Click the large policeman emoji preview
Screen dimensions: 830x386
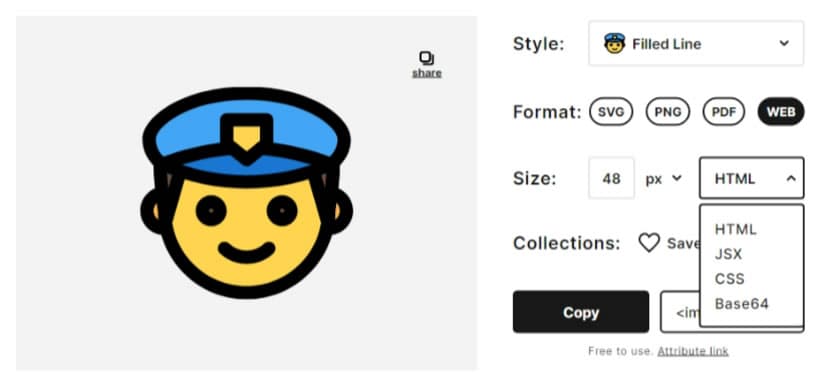coord(247,193)
